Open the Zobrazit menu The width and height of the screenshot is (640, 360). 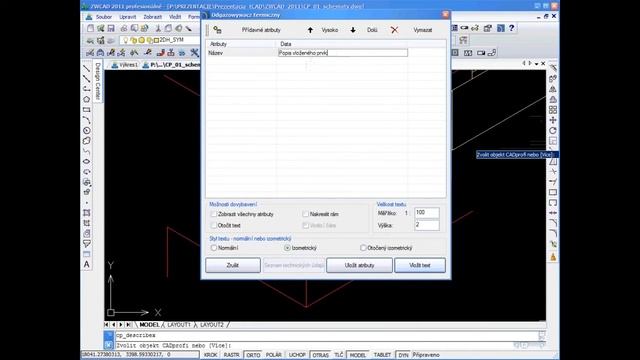pos(153,17)
